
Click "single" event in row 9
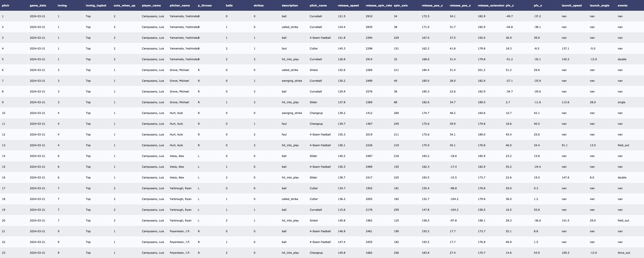point(621,102)
